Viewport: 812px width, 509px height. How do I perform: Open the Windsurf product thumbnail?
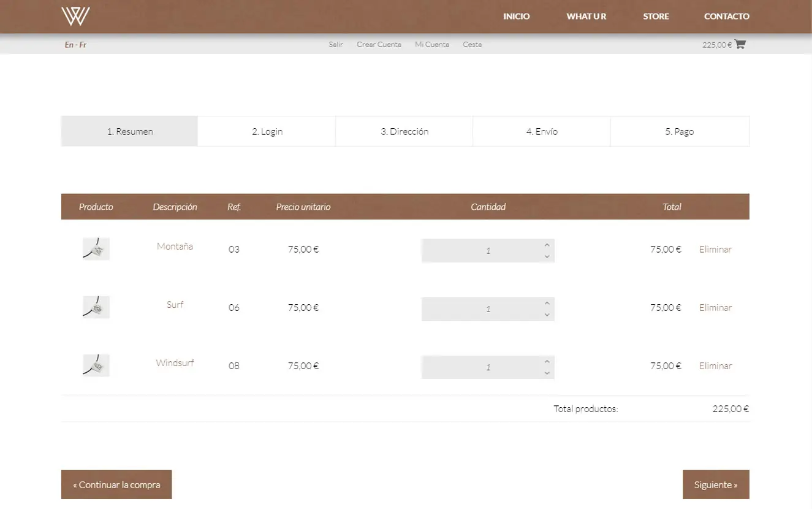96,365
